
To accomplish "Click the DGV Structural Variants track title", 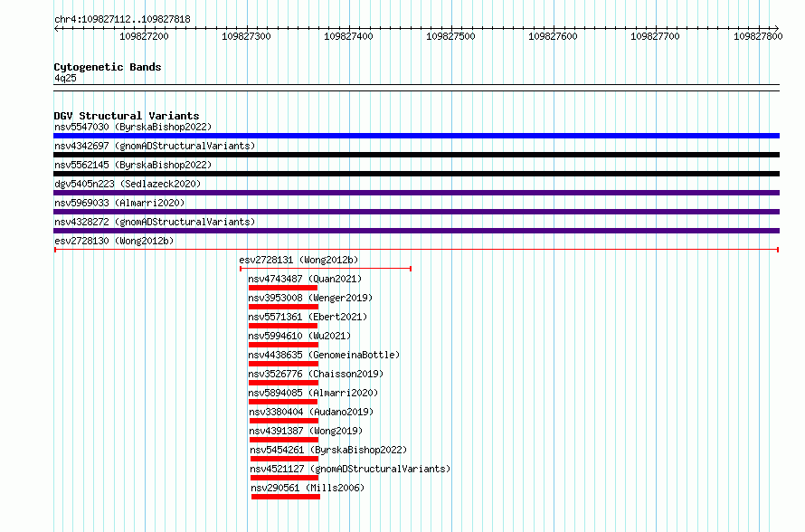I will [x=127, y=116].
